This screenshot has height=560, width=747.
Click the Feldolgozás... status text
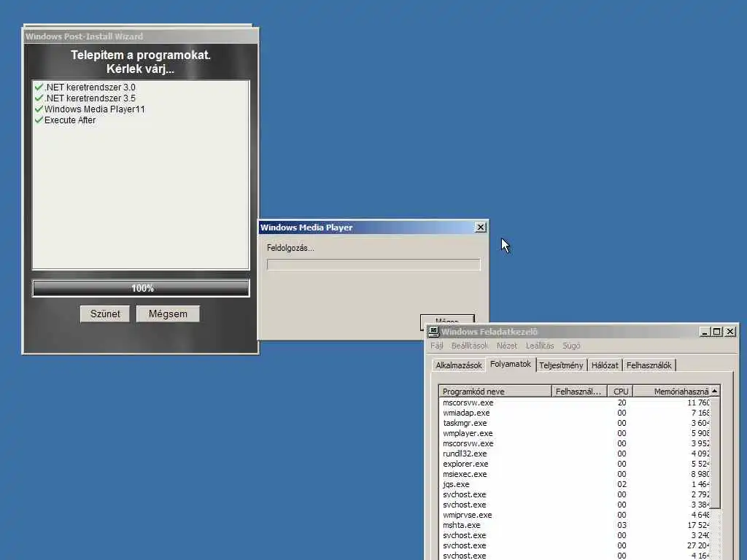pos(290,248)
